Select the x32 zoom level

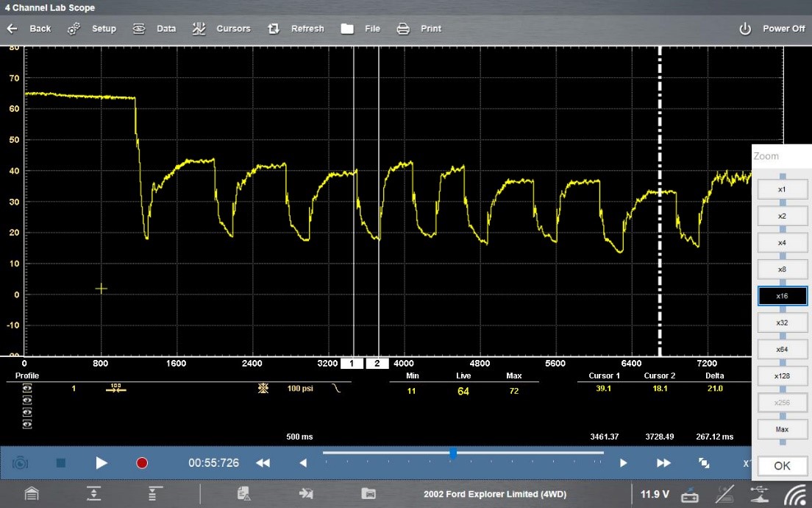(x=782, y=322)
